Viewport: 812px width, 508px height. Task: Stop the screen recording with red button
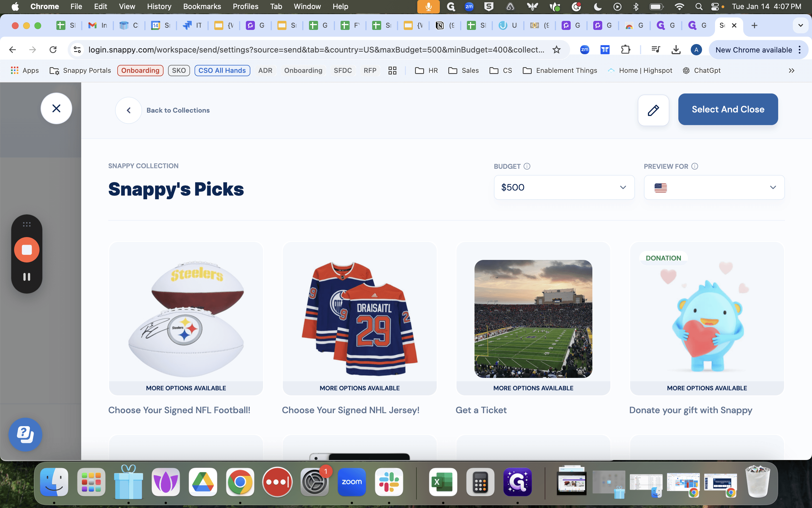(x=27, y=250)
